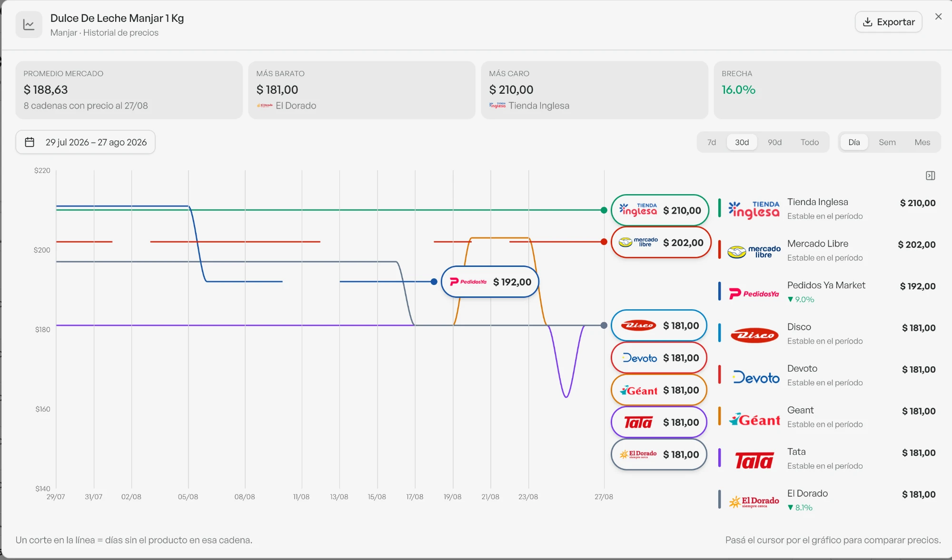
Task: Click the 27/08 date on x-axis
Action: point(604,497)
